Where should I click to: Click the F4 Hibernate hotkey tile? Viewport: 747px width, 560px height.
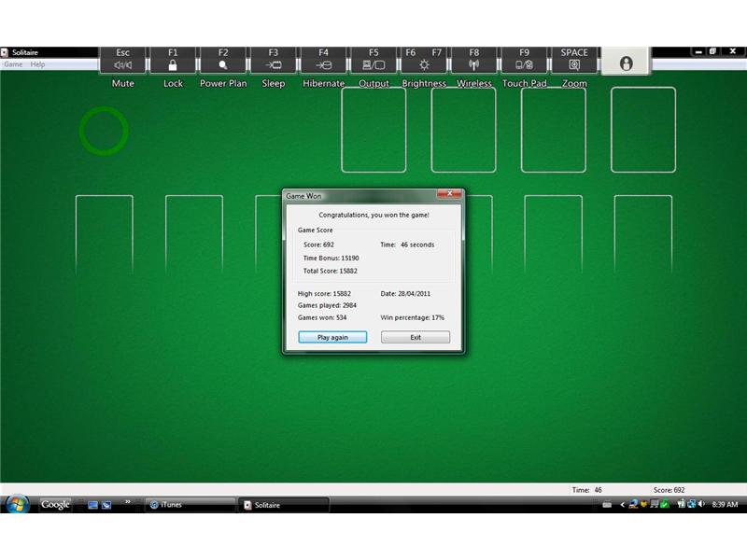tap(323, 60)
